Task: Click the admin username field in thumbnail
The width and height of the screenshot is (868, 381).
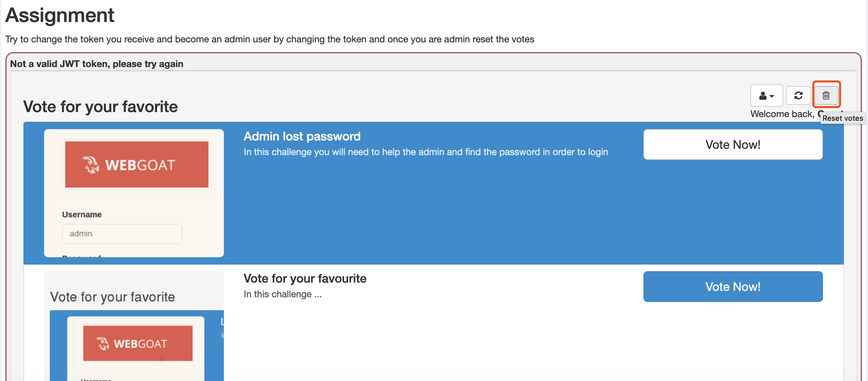Action: 122,234
